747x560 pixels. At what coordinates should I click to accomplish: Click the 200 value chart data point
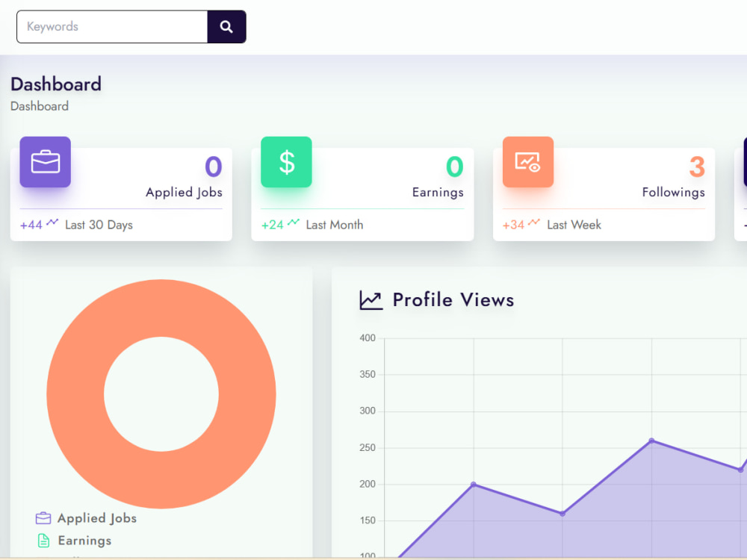[473, 485]
